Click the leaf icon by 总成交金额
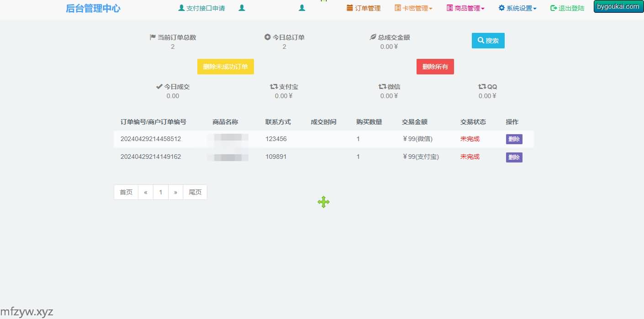Screen dimensions: 644x319 [373, 37]
